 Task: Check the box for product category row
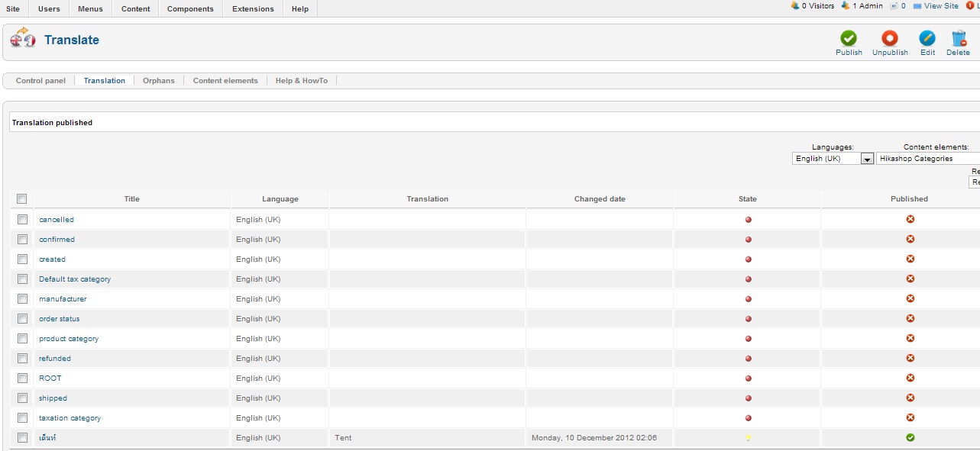[22, 338]
